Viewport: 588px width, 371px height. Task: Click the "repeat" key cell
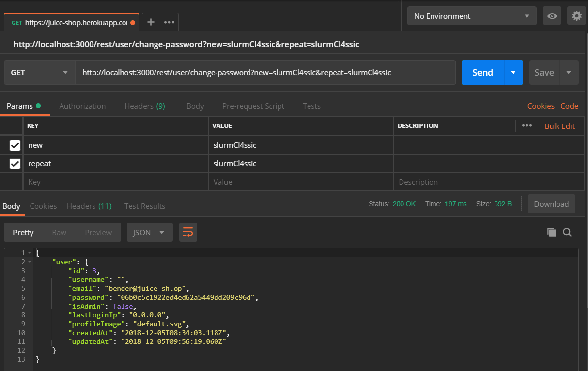(x=116, y=163)
